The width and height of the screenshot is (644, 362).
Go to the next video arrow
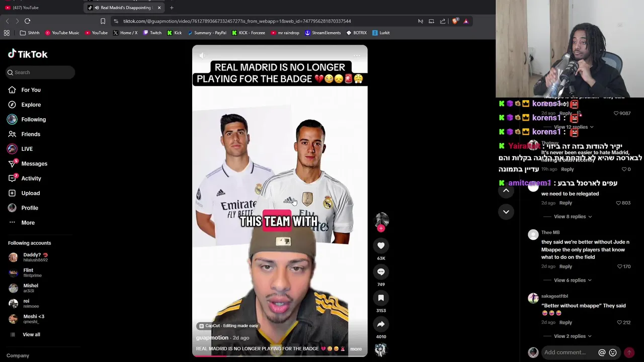506,212
